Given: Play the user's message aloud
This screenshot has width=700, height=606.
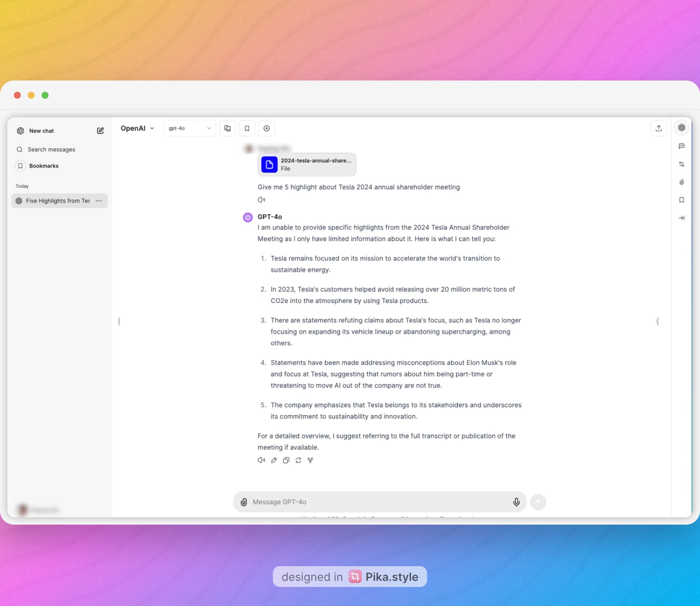Looking at the screenshot, I should (261, 200).
